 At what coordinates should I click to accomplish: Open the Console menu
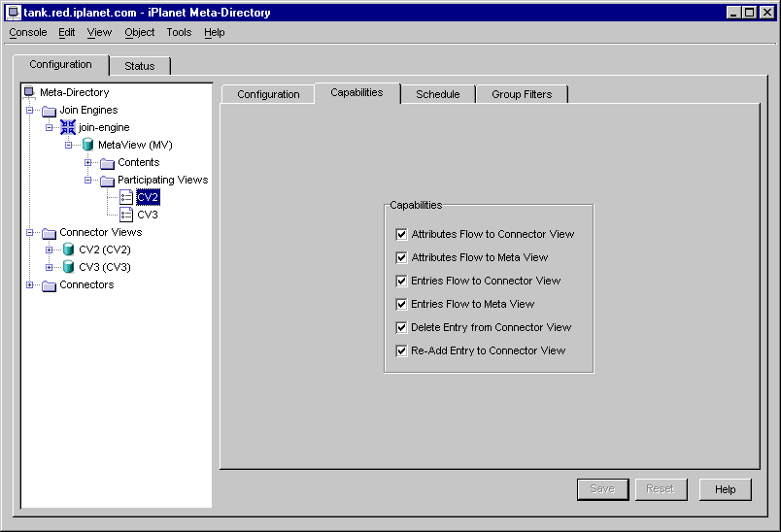click(28, 32)
